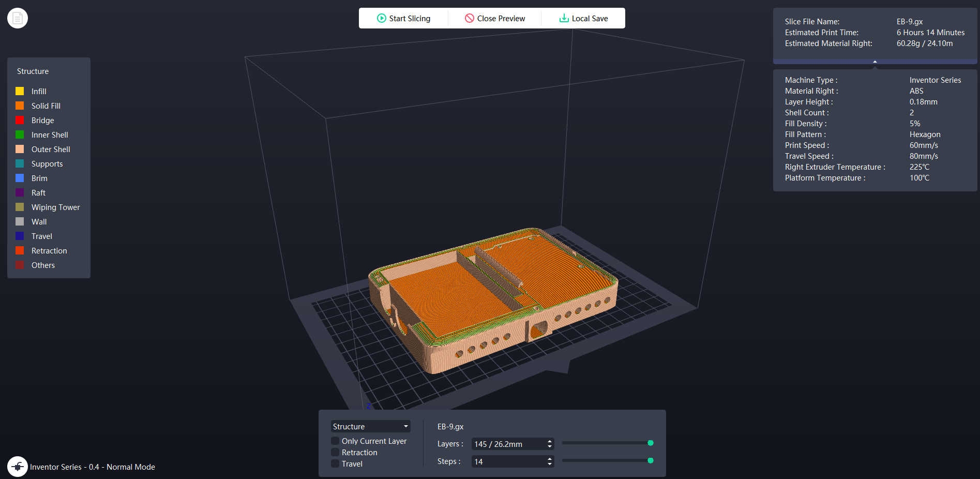Click the Travel dark blue swatch
The image size is (980, 479).
tap(20, 236)
